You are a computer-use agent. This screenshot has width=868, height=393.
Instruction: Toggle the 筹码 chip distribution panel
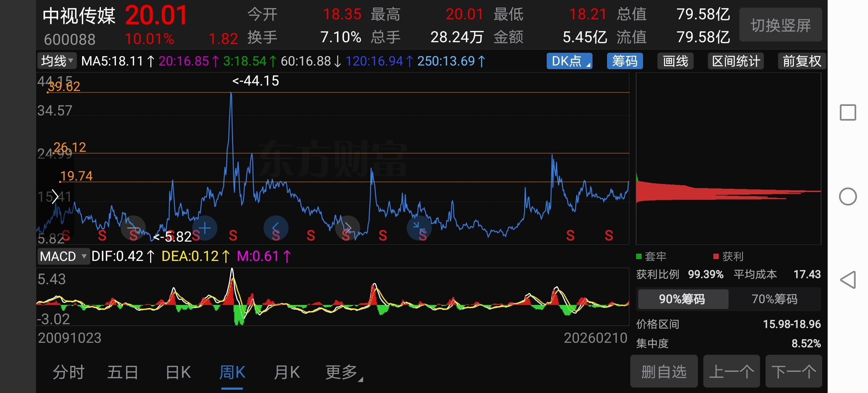click(624, 61)
